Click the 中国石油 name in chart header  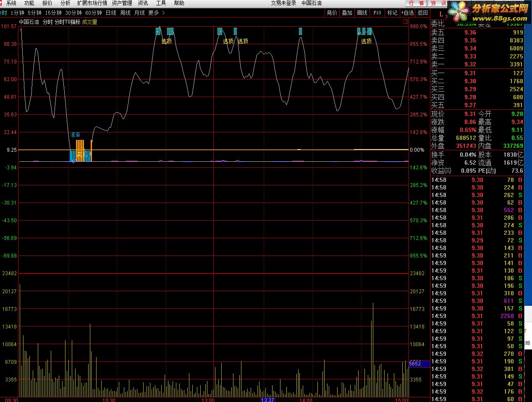point(29,22)
